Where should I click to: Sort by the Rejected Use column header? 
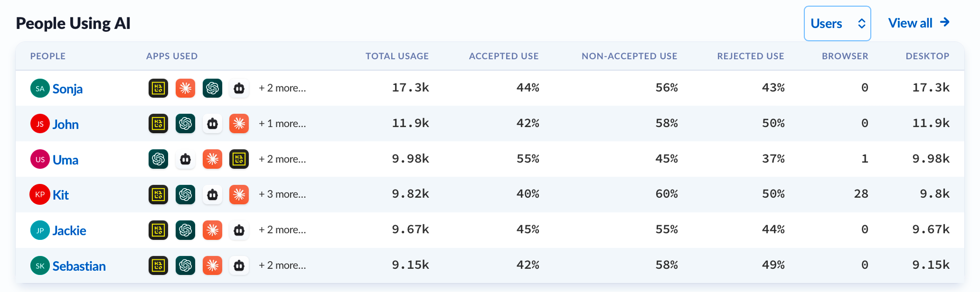coord(750,56)
